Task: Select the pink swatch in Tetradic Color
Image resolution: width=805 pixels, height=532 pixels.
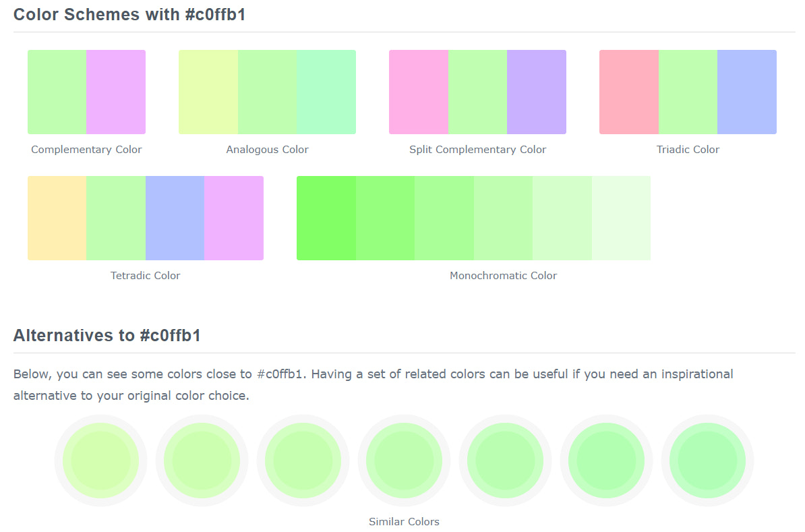Action: click(x=234, y=218)
